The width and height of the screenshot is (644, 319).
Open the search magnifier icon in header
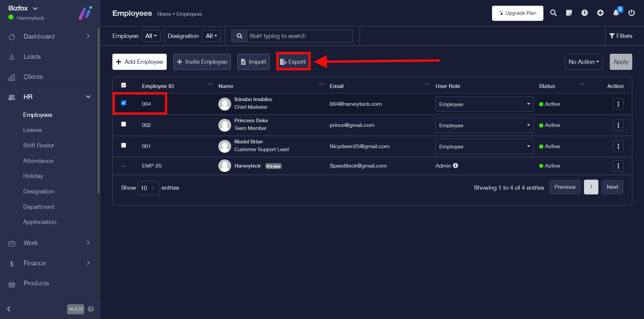[553, 13]
